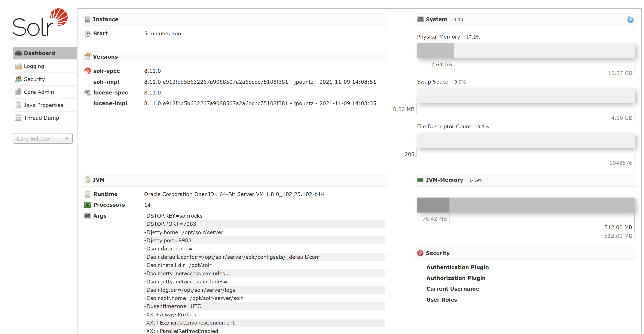Click the solr-spec value 8.11.0
Viewport: 644px width, 334px height.
(153, 71)
